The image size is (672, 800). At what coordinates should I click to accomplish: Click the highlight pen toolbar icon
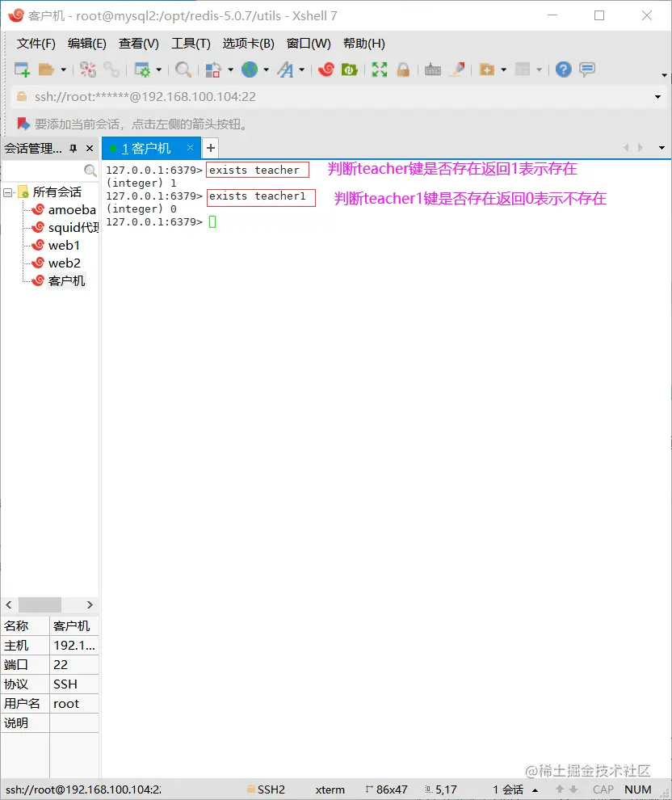[x=457, y=69]
